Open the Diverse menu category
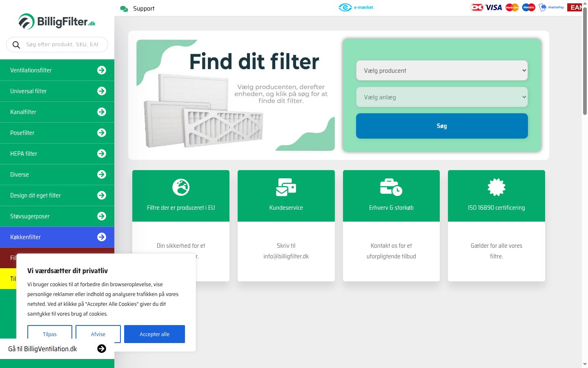Image resolution: width=588 pixels, height=368 pixels. [x=57, y=175]
